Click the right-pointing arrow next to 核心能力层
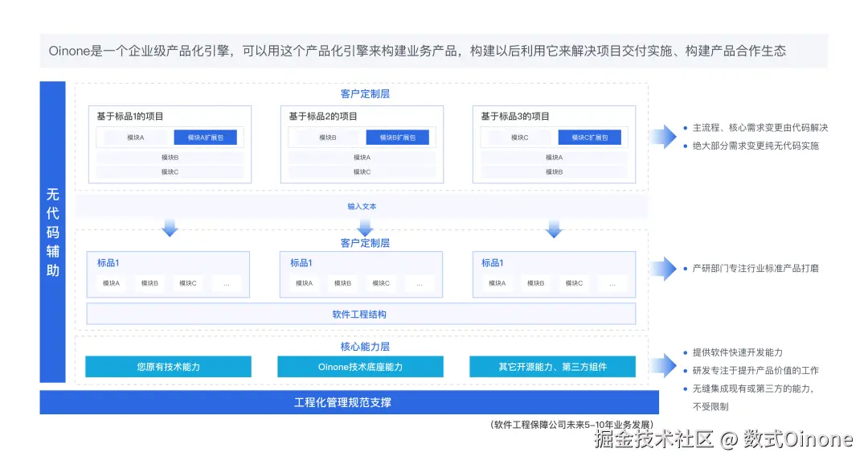Screen dimensions: 868x465 [x=665, y=366]
